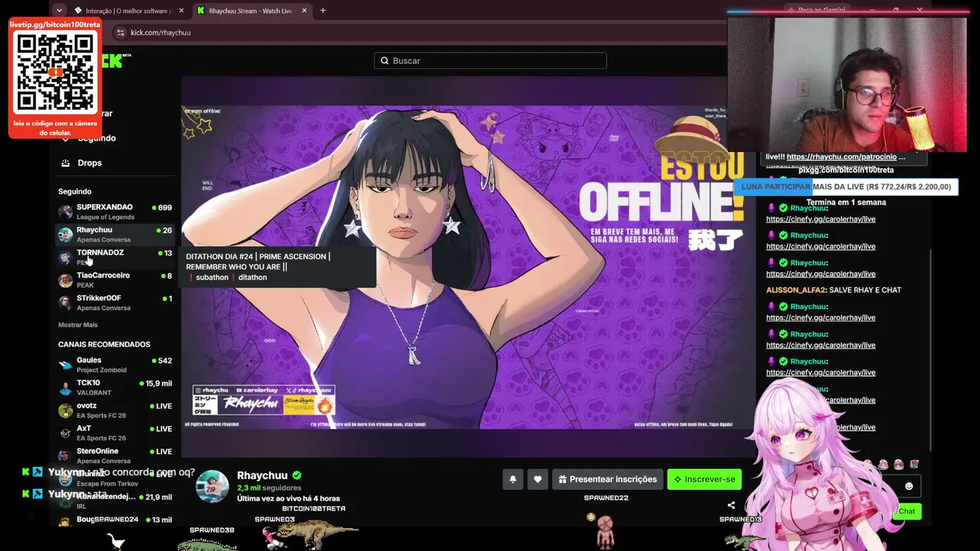Click the ALISSON_ALFA2 username in chat
Image resolution: width=980 pixels, height=551 pixels.
[x=795, y=290]
